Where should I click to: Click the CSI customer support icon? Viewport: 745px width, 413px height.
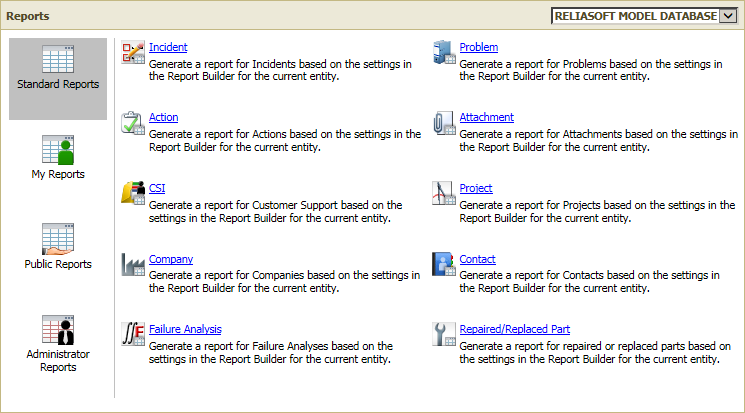coord(133,194)
